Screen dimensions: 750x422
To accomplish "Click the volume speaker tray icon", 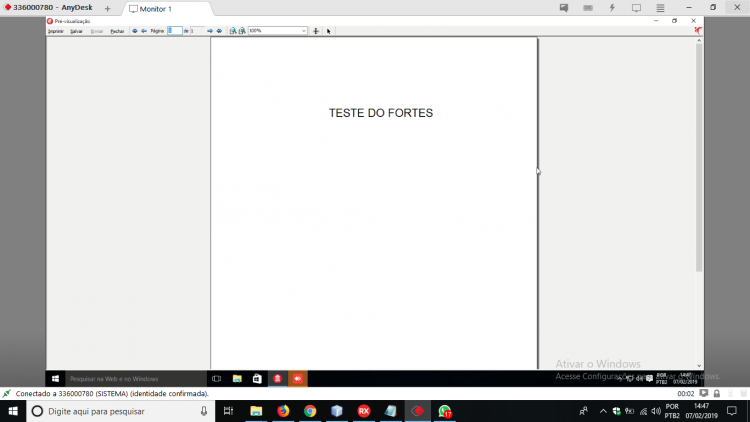I will (x=656, y=411).
